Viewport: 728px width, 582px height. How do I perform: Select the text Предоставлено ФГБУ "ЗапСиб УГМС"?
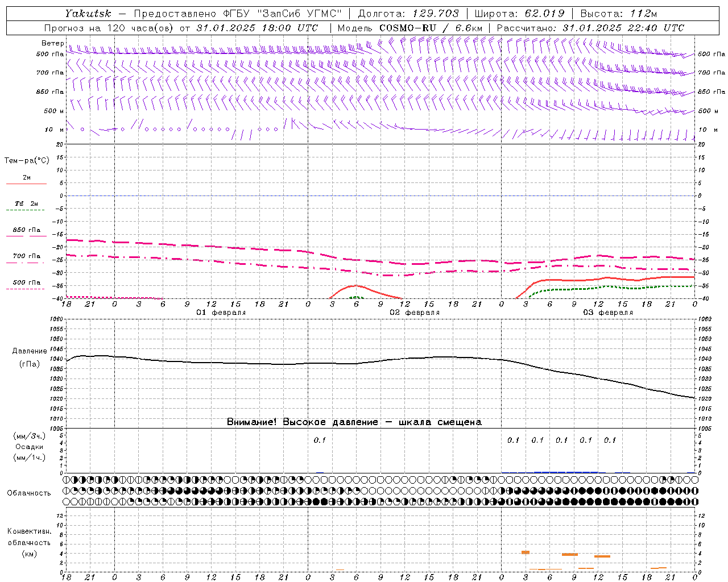pos(237,14)
